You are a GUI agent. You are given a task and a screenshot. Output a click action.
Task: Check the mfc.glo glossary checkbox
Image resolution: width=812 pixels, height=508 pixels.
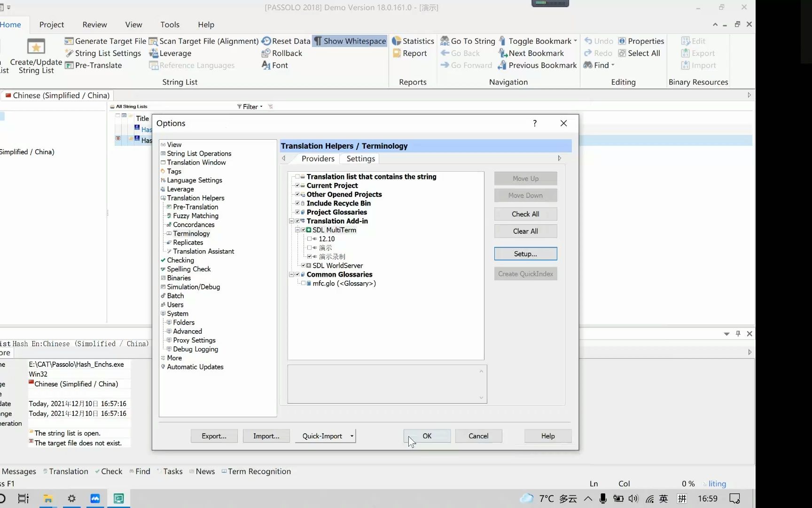[x=303, y=284]
